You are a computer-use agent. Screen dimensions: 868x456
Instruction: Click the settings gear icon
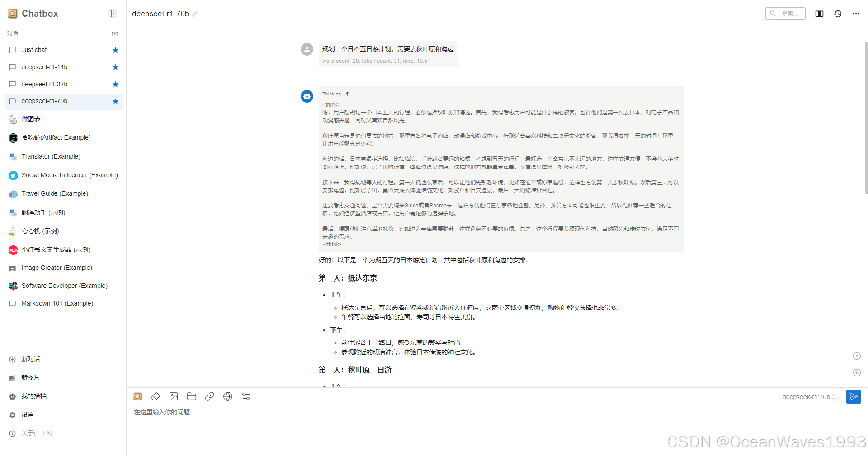[x=12, y=415]
